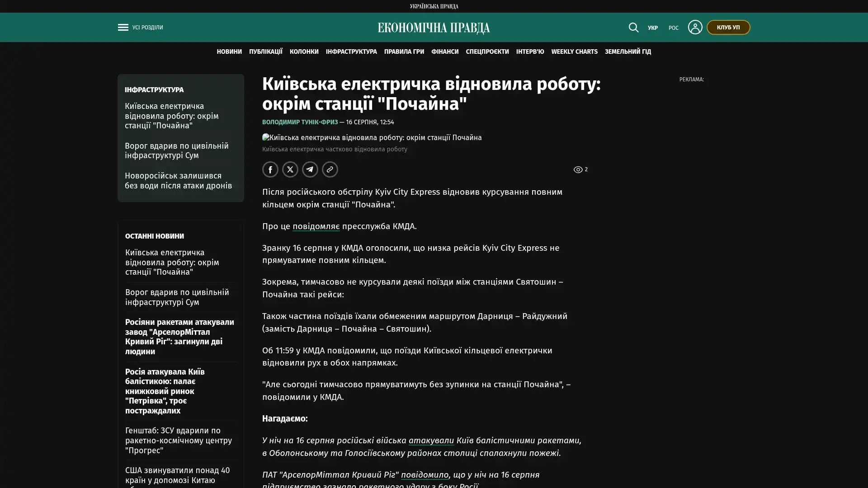Read the Новоросійськ water outage story
The height and width of the screenshot is (488, 868).
(x=179, y=180)
